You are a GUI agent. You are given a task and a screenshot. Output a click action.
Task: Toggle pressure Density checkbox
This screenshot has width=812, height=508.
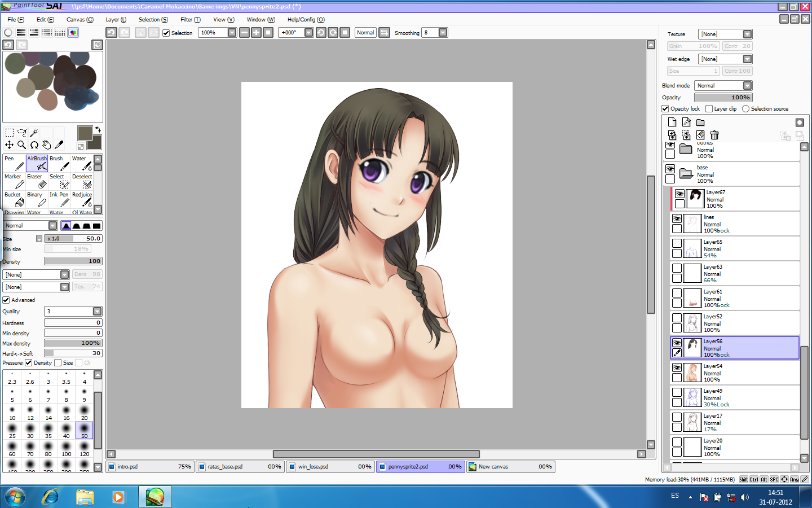[29, 362]
